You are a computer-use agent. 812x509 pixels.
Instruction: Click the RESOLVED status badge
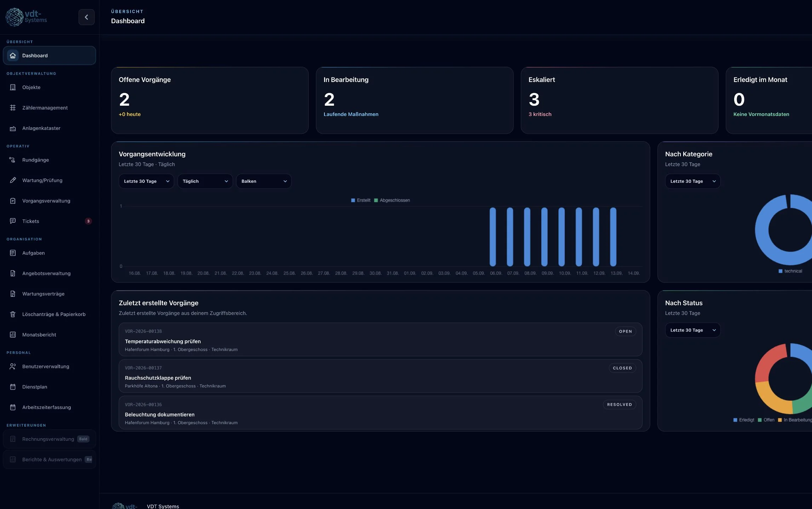[x=620, y=405]
